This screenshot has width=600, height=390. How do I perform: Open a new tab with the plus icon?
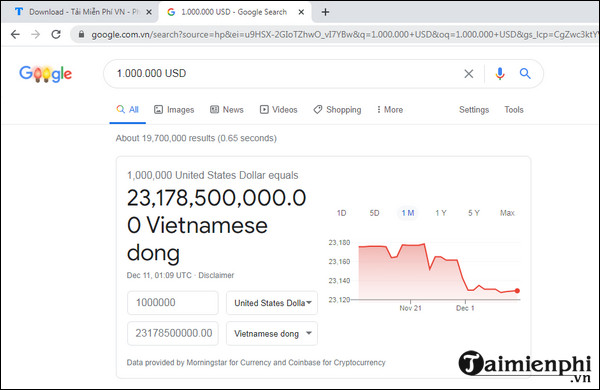tap(325, 12)
